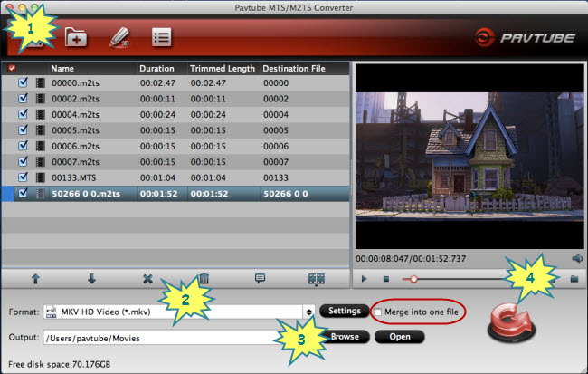Click the add from folder icon
The width and height of the screenshot is (588, 374).
click(76, 37)
